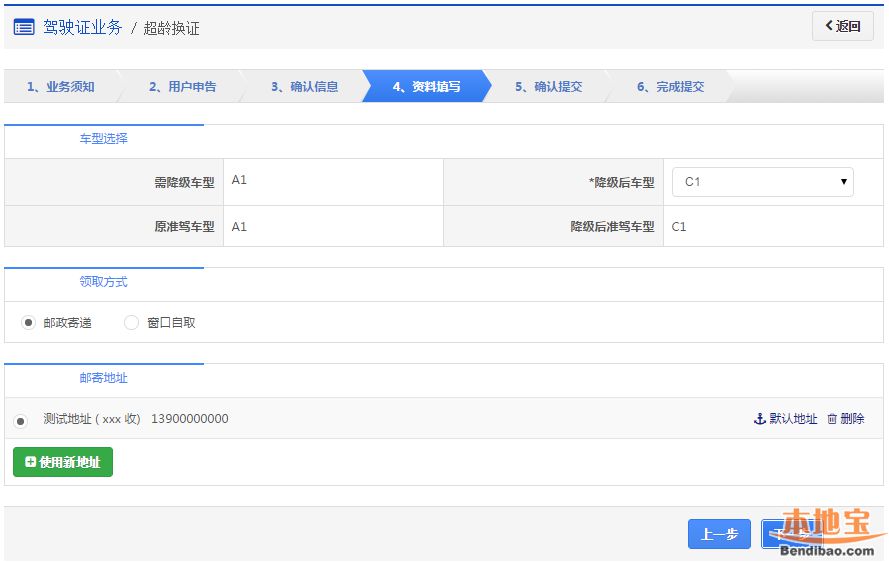Screen dimensions: 889x562
Task: Click the anchor icon for default address
Action: click(x=759, y=419)
